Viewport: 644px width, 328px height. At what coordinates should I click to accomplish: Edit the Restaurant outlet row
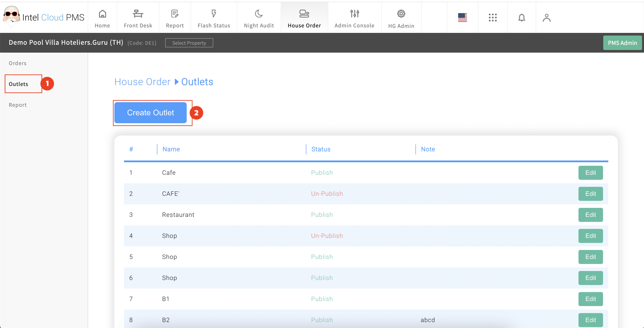(x=590, y=215)
